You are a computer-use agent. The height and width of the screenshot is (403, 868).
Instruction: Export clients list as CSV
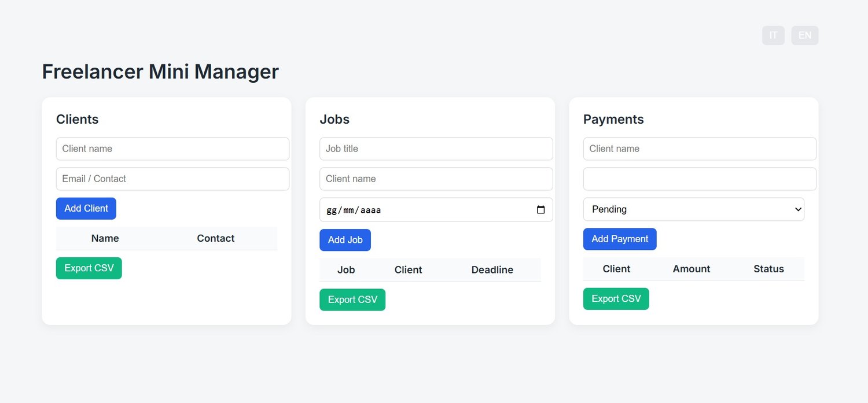(89, 268)
